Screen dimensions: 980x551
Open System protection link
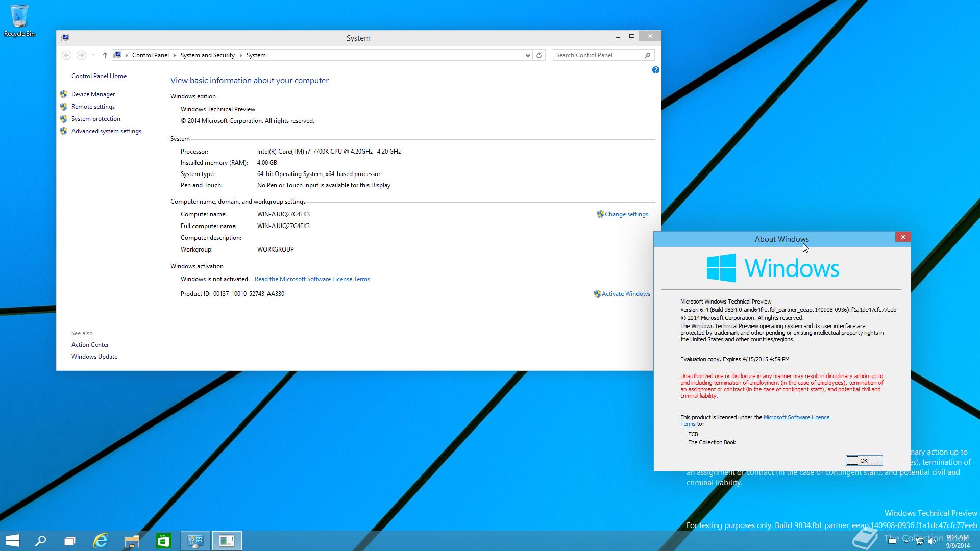pyautogui.click(x=96, y=119)
